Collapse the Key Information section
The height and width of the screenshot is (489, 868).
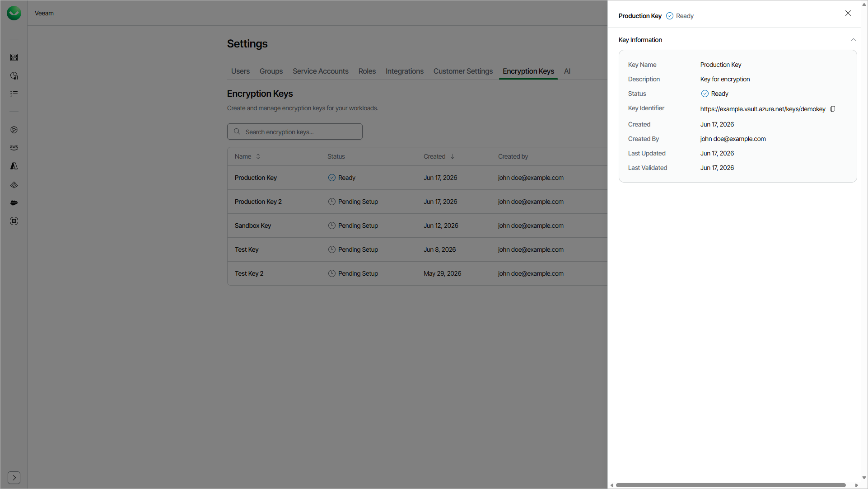[854, 40]
